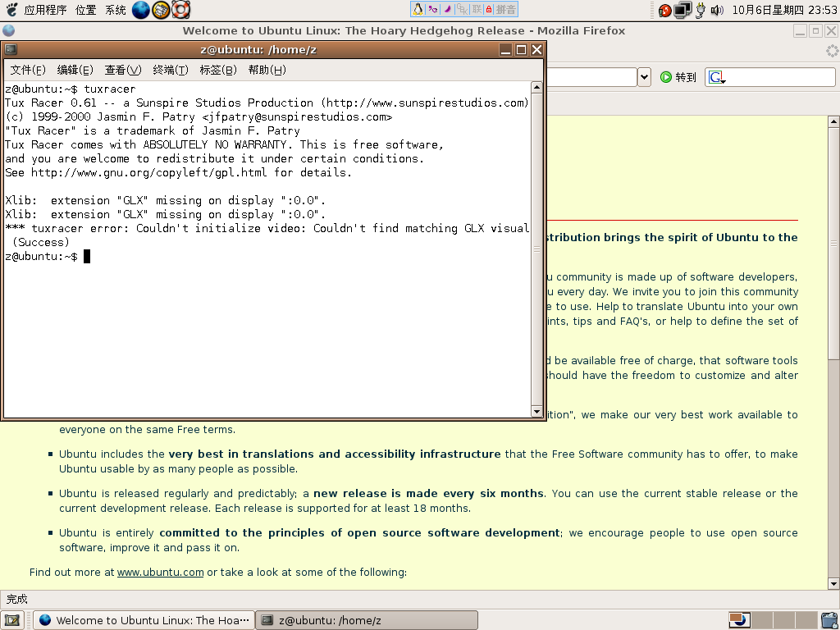Open terminal 查看(V) menu
Image resolution: width=840 pixels, height=630 pixels.
123,70
